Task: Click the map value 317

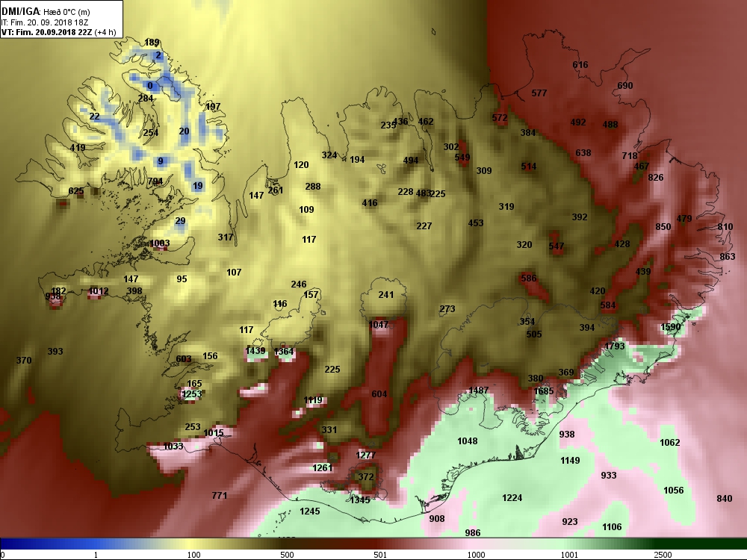Action: (x=226, y=237)
